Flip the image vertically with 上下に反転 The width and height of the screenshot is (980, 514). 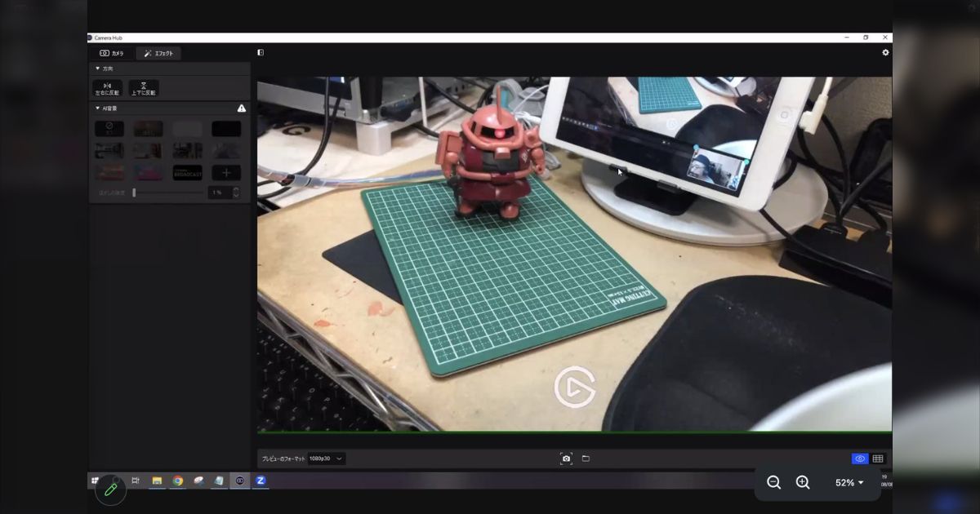click(144, 88)
